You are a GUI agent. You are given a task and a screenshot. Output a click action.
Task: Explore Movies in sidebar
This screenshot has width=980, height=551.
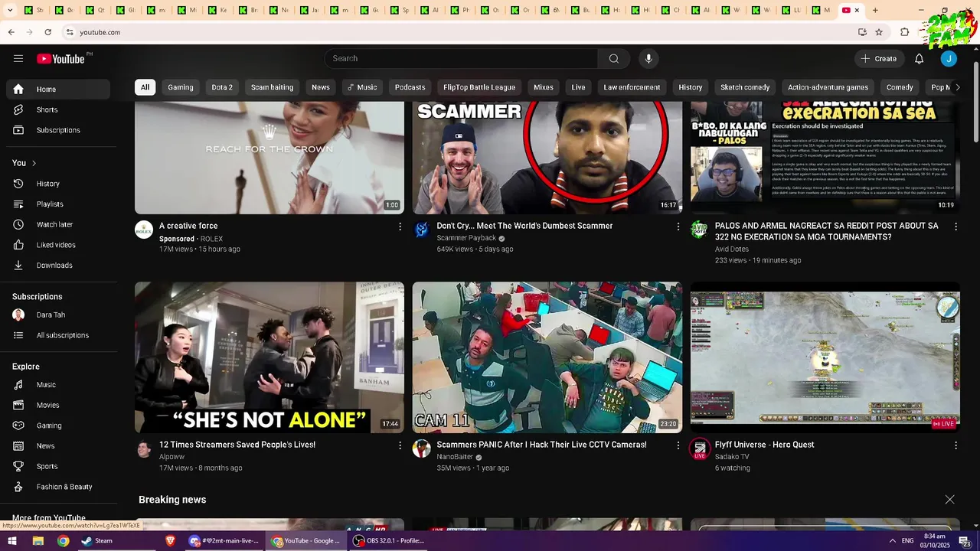pyautogui.click(x=58, y=405)
